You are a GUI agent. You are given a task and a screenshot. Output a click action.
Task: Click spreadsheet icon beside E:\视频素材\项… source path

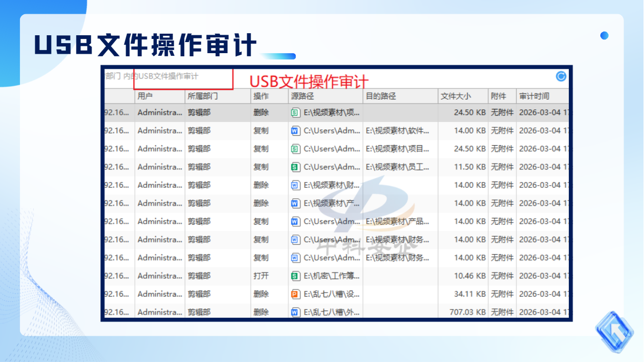pyautogui.click(x=295, y=113)
